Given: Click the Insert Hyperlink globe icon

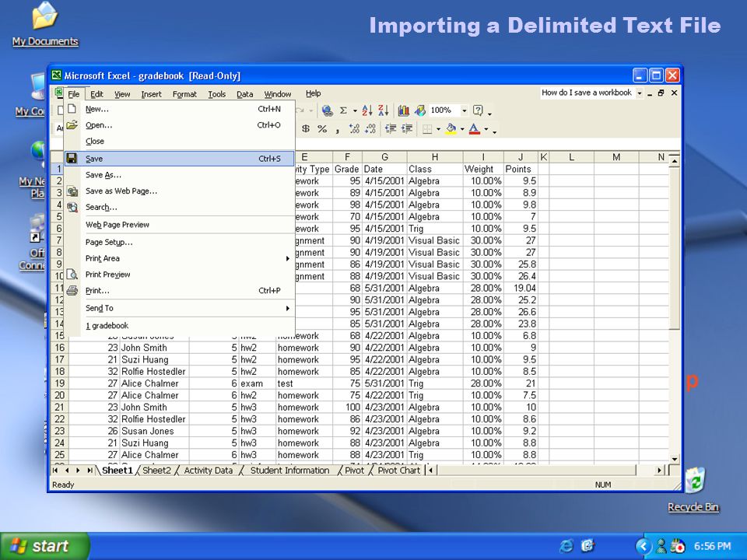Looking at the screenshot, I should (328, 110).
